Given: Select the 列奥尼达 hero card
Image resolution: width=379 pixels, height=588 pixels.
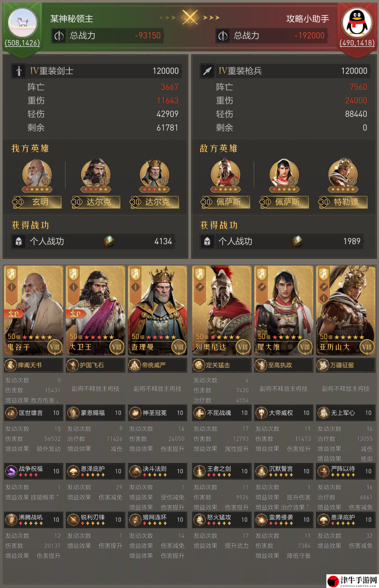Looking at the screenshot, I should [x=222, y=311].
